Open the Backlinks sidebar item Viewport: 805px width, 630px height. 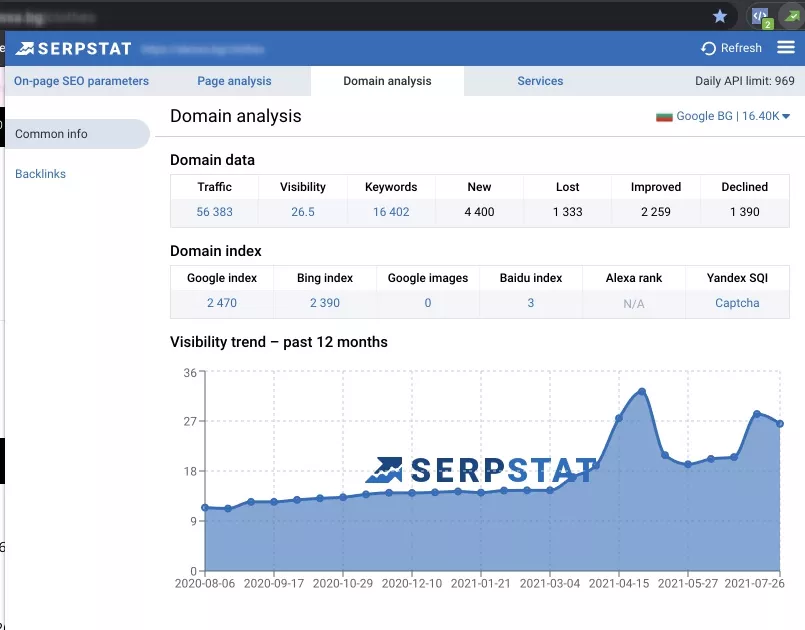41,174
